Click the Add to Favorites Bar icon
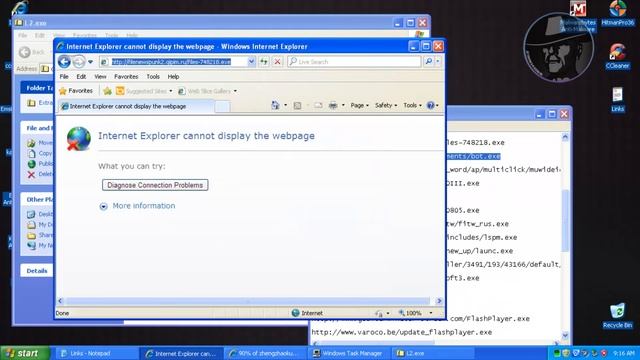Screen dimensions: 640x360 click(107, 91)
